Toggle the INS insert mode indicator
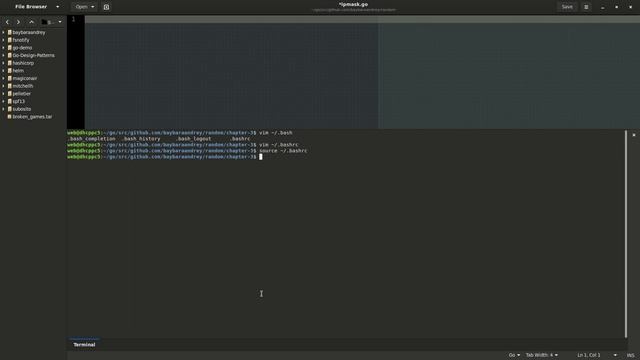 [x=631, y=355]
